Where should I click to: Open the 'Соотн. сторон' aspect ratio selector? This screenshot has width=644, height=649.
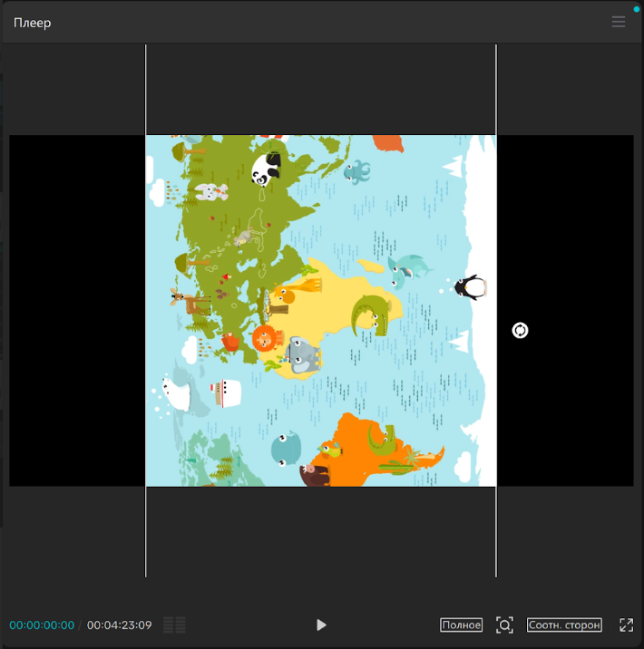click(564, 625)
